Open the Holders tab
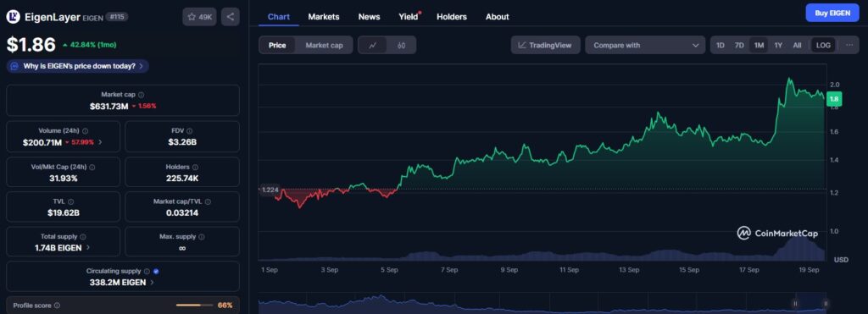Image resolution: width=868 pixels, height=314 pixels. click(x=452, y=17)
